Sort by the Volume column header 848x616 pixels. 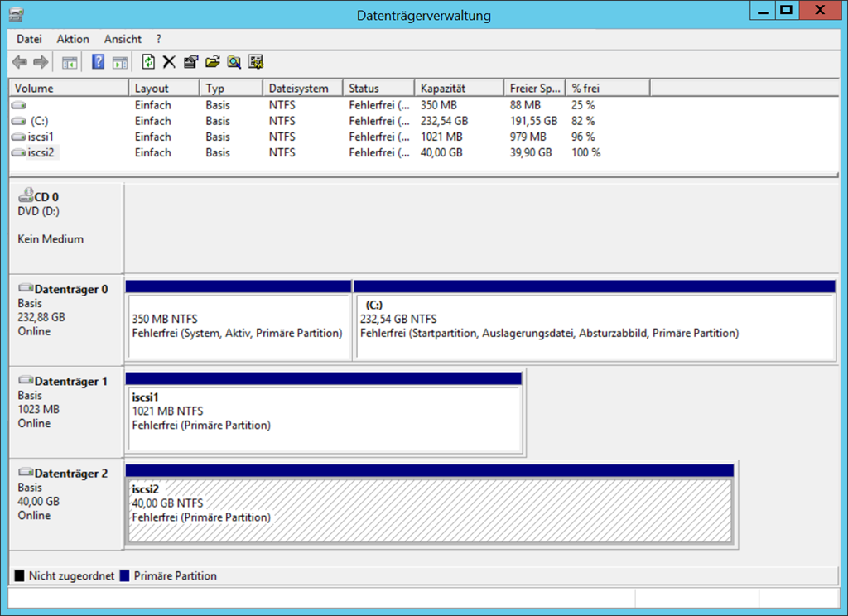click(70, 88)
